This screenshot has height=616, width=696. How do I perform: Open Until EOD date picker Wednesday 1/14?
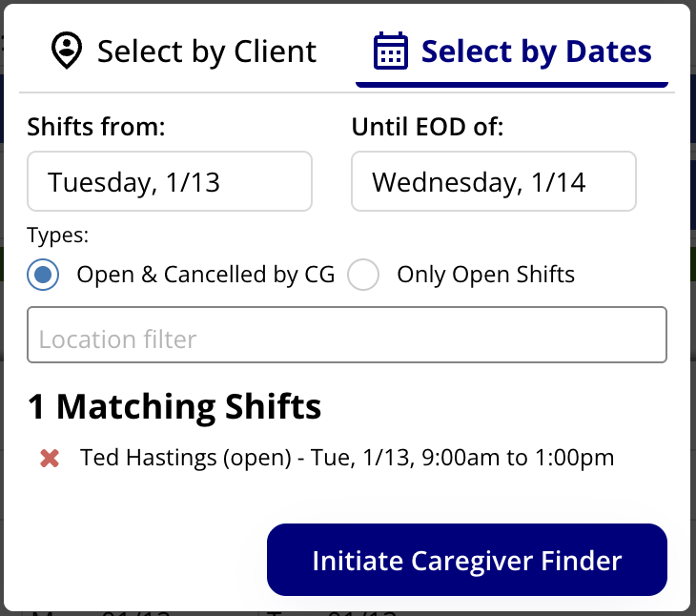point(494,181)
